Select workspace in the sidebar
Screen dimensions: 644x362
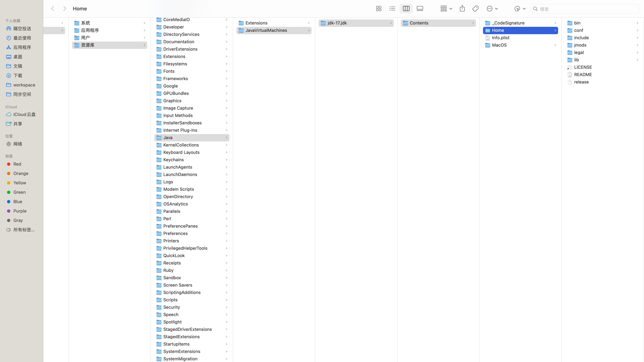point(24,85)
